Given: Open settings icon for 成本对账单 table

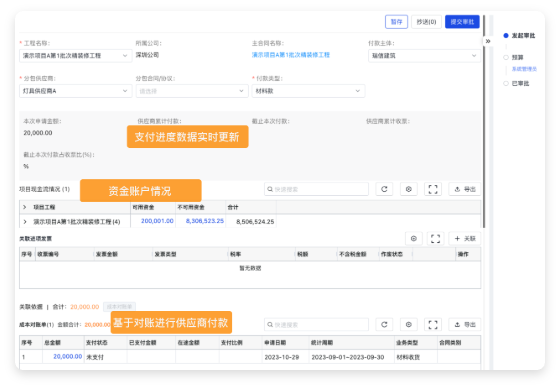Looking at the screenshot, I should pos(409,324).
